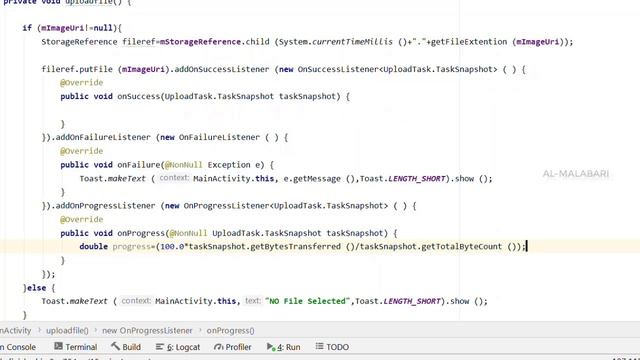Viewport: 640px width, 360px height.
Task: Click the "NO File Selected" string literal
Action: point(307,301)
